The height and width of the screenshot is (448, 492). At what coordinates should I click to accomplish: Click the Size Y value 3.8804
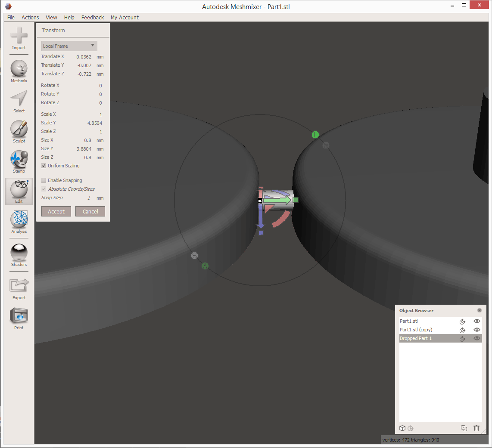pyautogui.click(x=84, y=149)
